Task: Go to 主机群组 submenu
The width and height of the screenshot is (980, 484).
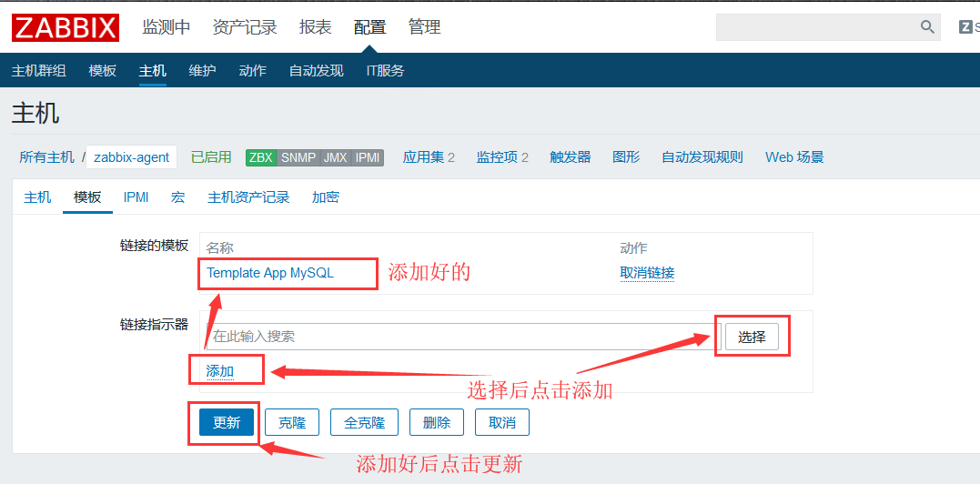Action: [x=39, y=71]
